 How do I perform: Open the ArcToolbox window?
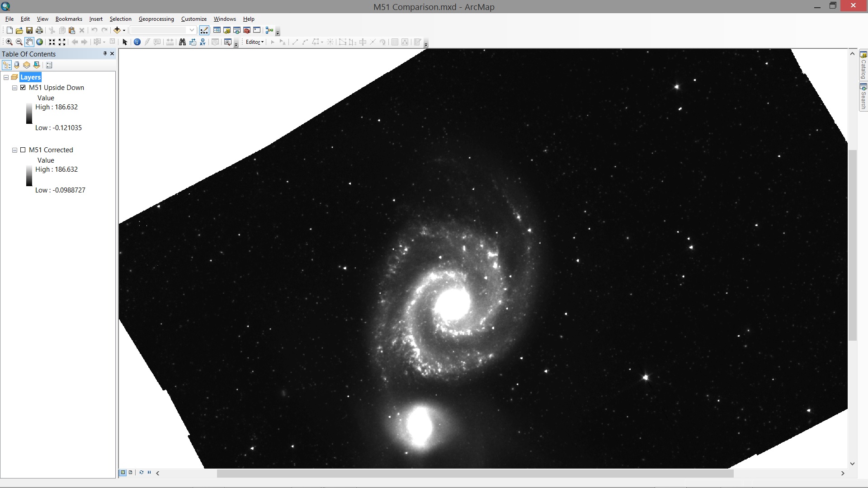tap(247, 30)
